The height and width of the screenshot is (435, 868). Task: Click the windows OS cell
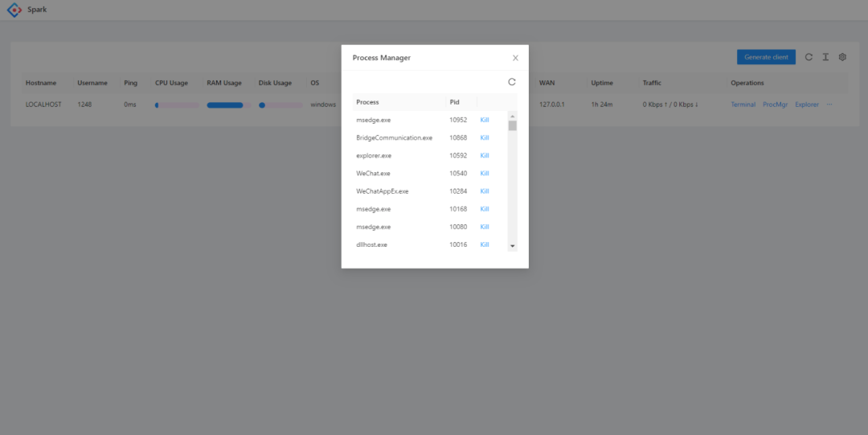pos(323,105)
